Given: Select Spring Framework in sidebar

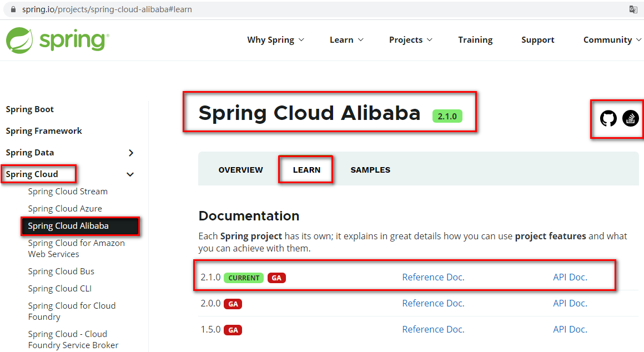Looking at the screenshot, I should click(x=44, y=131).
